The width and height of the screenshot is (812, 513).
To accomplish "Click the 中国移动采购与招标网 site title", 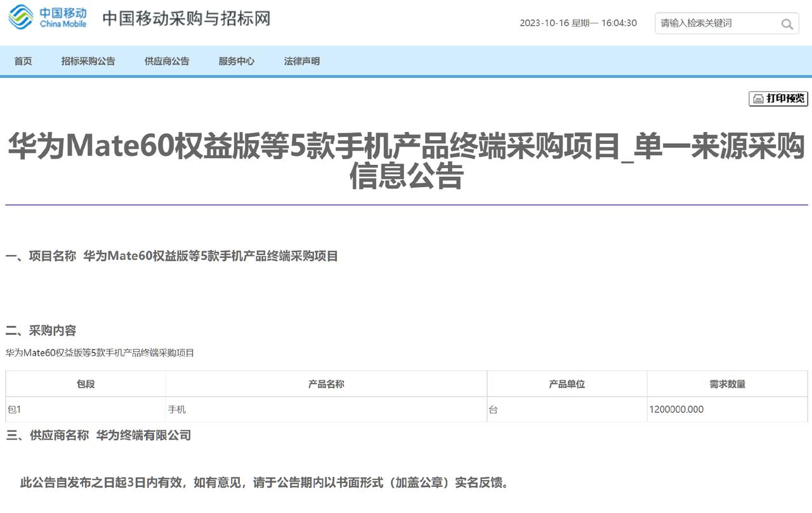I will tap(187, 18).
